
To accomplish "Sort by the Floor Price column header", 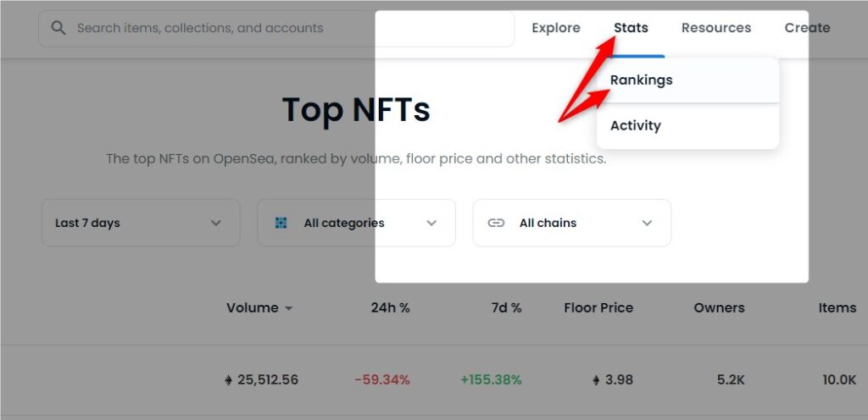I will 598,308.
